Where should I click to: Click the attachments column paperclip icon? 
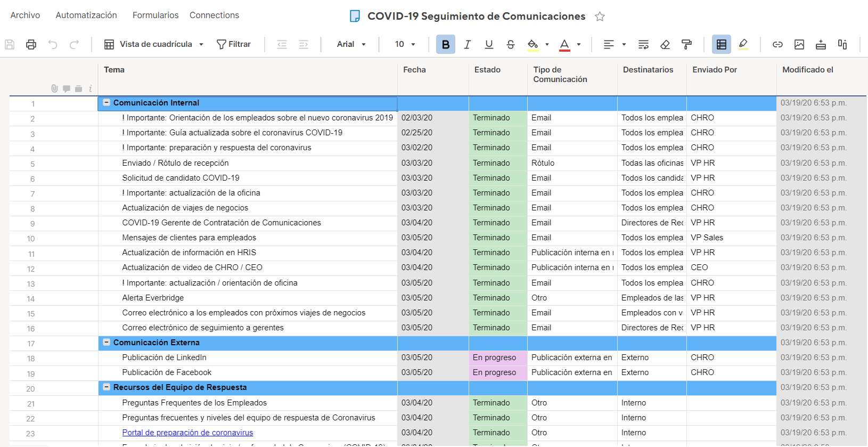[54, 88]
